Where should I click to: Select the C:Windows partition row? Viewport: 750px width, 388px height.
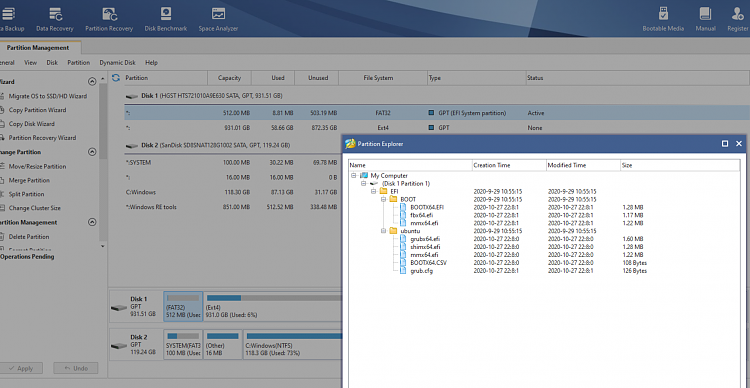click(x=232, y=192)
